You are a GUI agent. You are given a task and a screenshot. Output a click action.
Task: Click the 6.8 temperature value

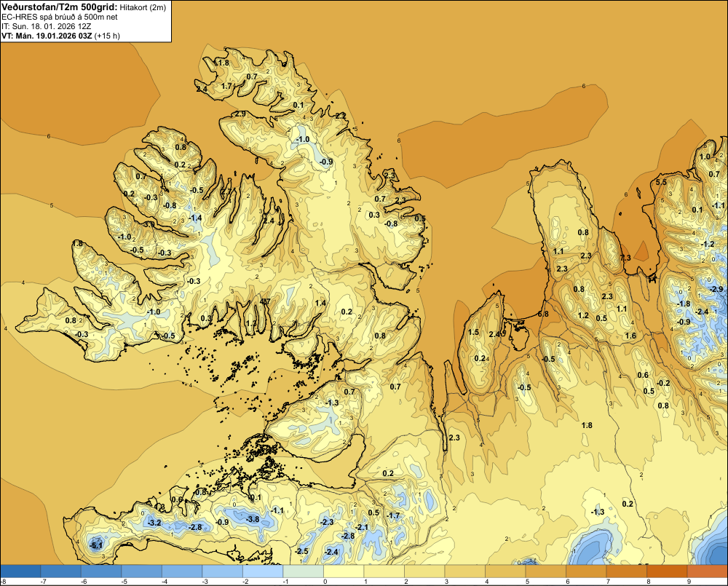tap(543, 314)
